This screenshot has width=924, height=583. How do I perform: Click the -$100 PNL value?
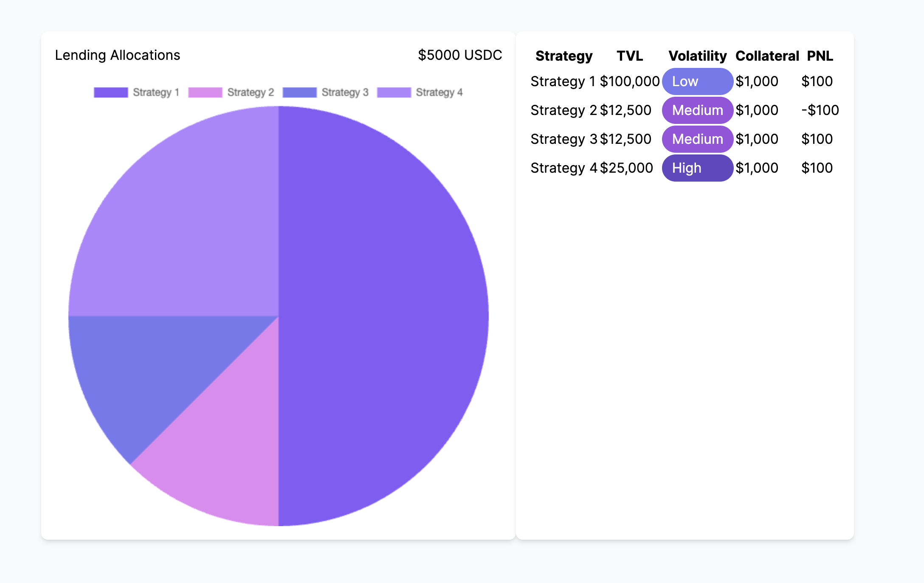click(x=820, y=110)
